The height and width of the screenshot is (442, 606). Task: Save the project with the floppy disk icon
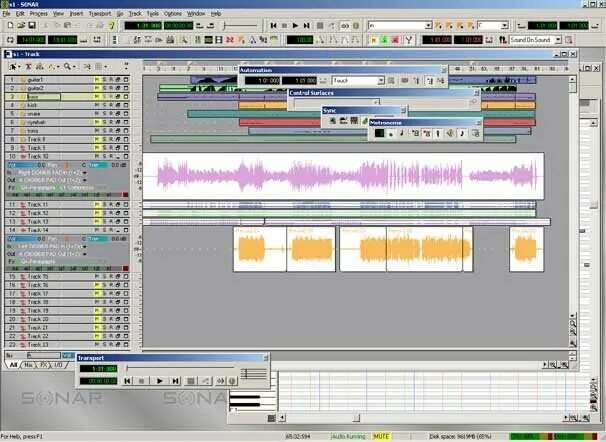pos(32,26)
